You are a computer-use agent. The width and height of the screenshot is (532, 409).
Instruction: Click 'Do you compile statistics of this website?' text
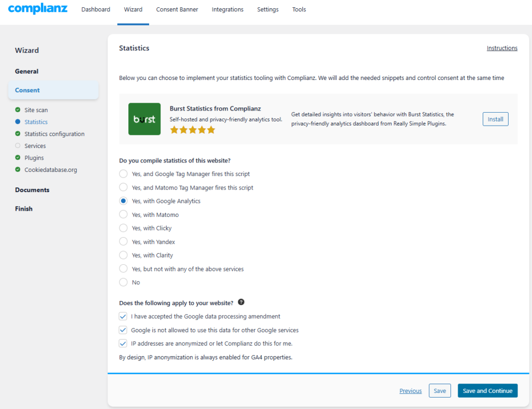coord(175,160)
